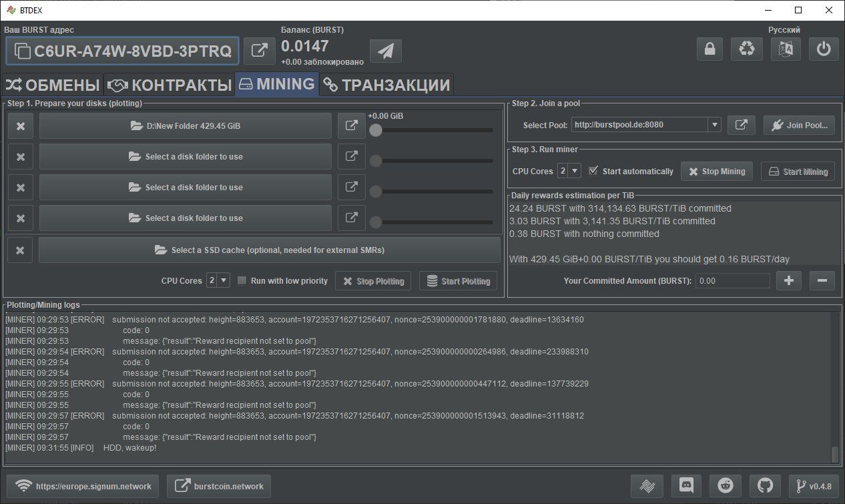This screenshot has height=504, width=845.
Task: Open plotting CPU Cores dropdown
Action: [218, 280]
